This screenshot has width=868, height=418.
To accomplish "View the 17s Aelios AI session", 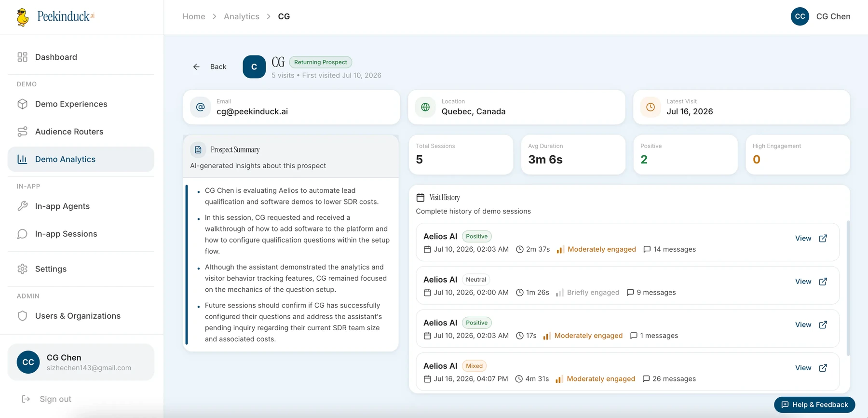I will point(803,324).
